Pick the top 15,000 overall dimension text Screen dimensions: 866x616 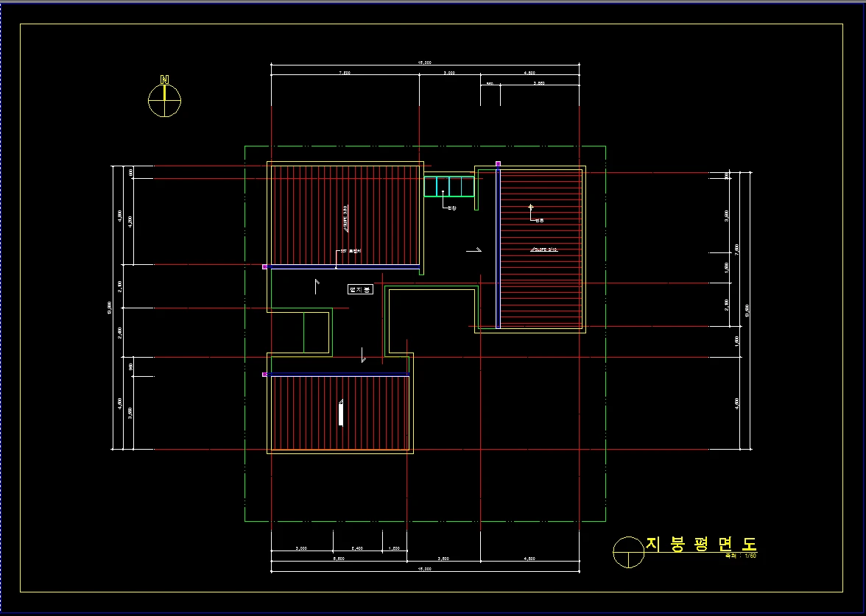425,63
